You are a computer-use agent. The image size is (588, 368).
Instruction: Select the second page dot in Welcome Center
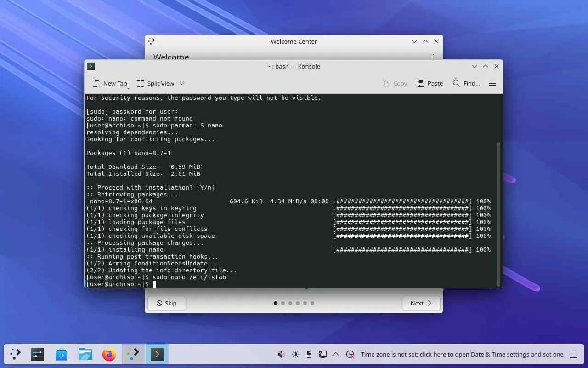(283, 303)
